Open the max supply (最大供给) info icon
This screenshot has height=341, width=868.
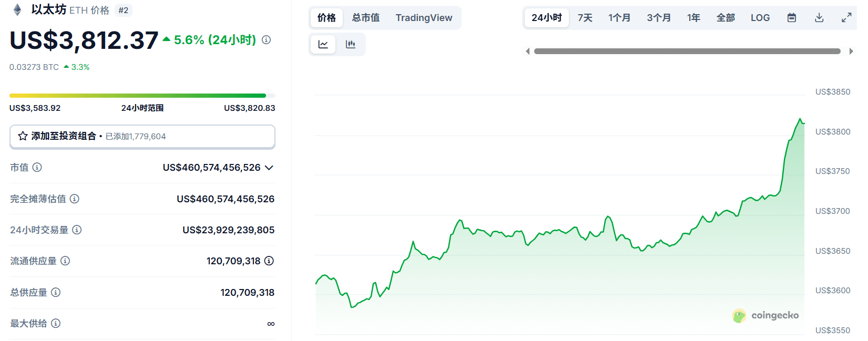pos(56,323)
